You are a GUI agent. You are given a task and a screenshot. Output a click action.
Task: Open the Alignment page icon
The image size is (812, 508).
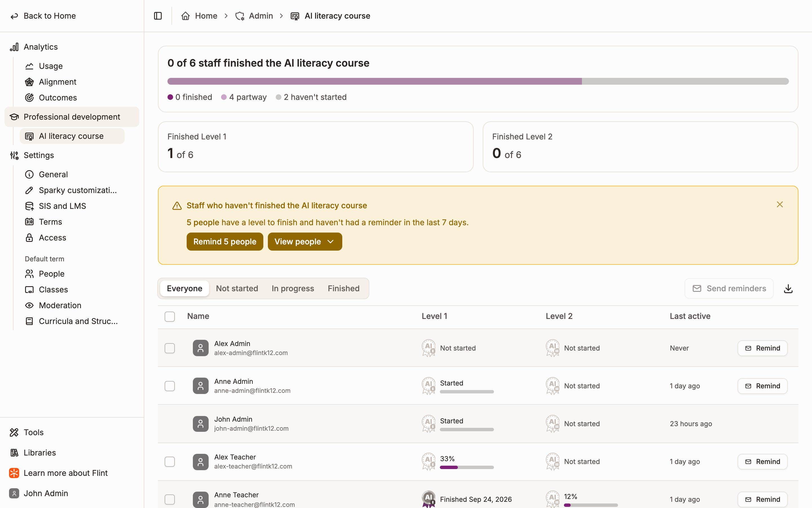point(29,82)
